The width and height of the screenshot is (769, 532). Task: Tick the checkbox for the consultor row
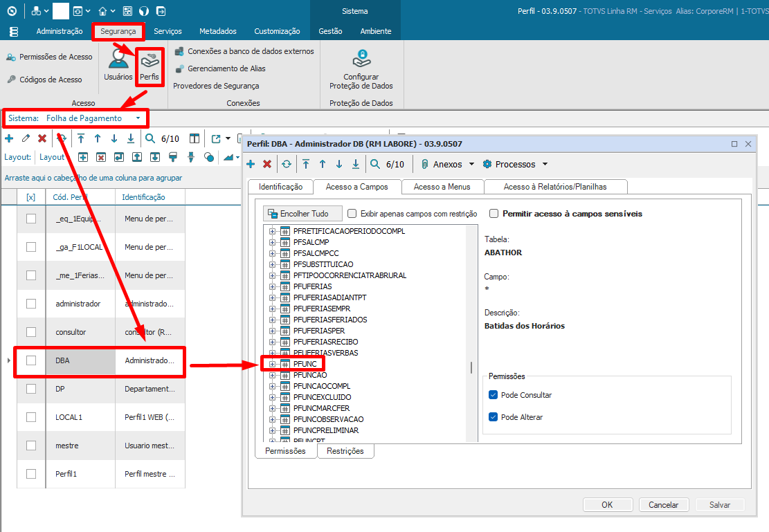31,332
